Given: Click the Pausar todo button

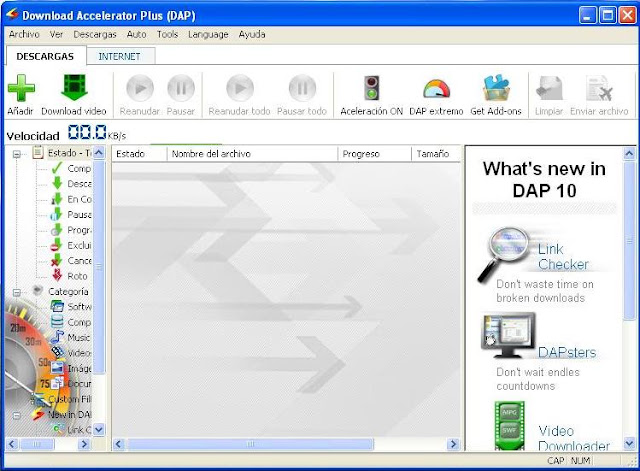Looking at the screenshot, I should (x=302, y=88).
